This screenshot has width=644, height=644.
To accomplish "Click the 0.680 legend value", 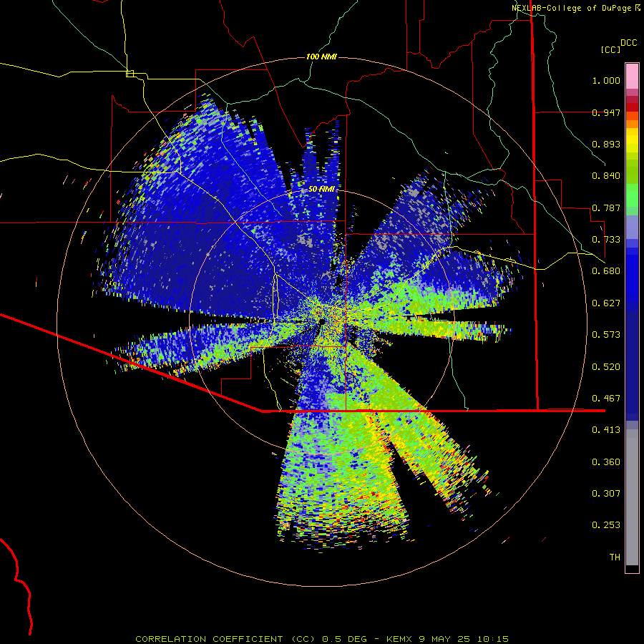I will tap(606, 271).
